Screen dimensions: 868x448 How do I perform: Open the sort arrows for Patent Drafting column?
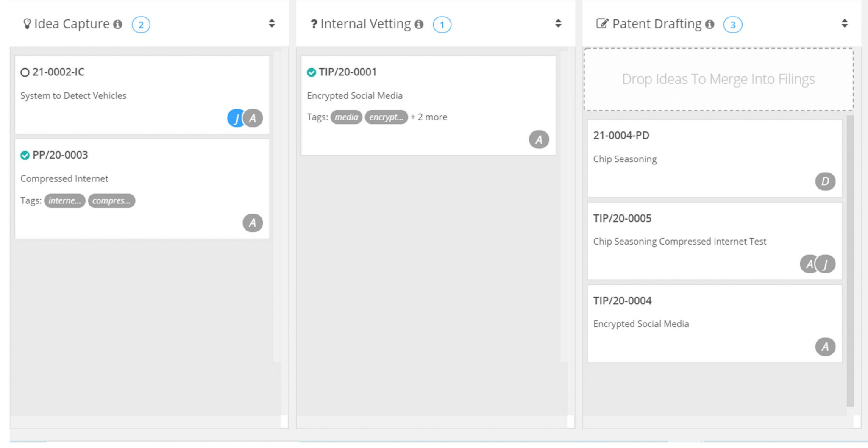[x=845, y=24]
